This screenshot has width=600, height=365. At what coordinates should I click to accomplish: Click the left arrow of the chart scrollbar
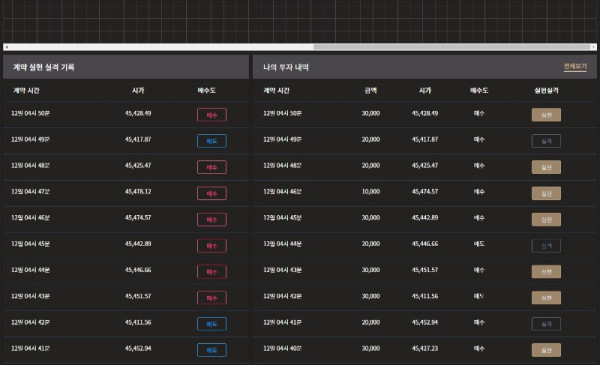pos(7,47)
